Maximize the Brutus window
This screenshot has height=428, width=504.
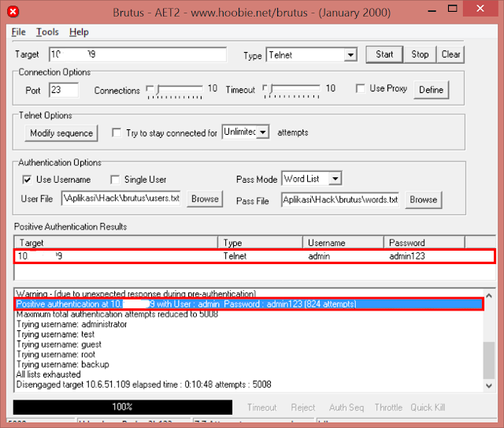(x=452, y=9)
